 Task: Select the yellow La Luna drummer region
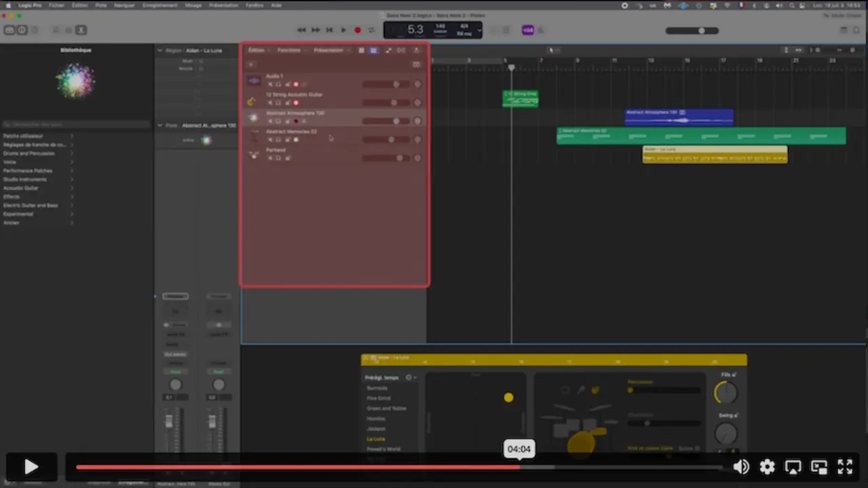tap(715, 155)
